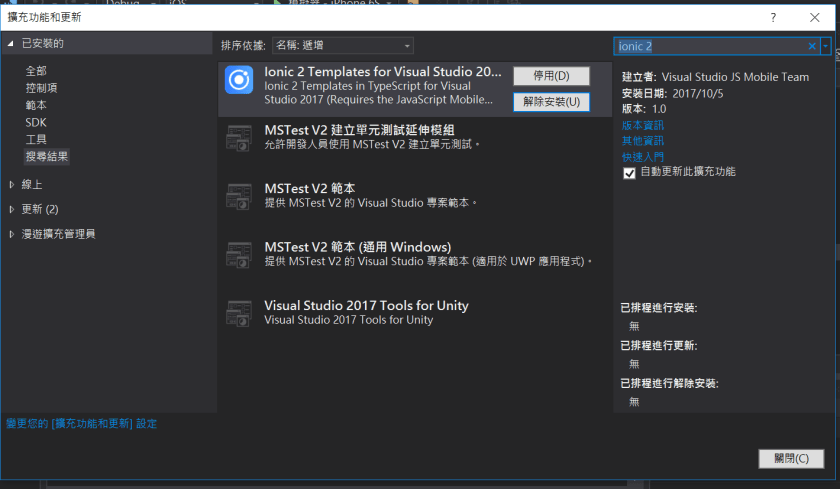Click the Visual Studio 2017 Tools for Unity icon

[x=239, y=313]
